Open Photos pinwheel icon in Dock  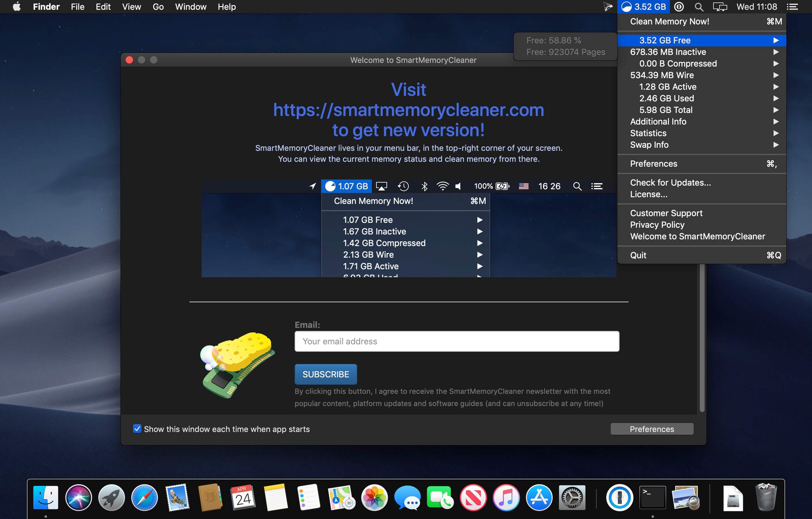tap(374, 497)
